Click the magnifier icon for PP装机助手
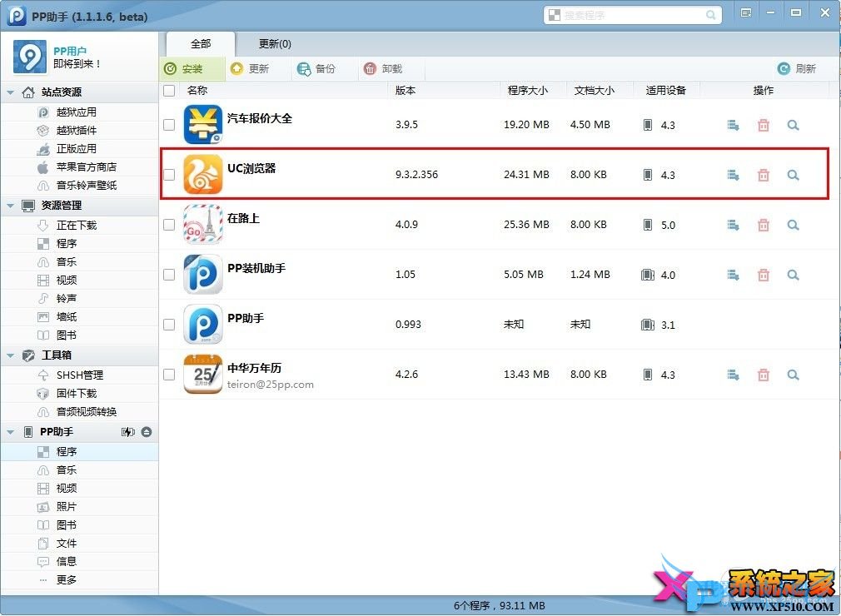 tap(794, 275)
